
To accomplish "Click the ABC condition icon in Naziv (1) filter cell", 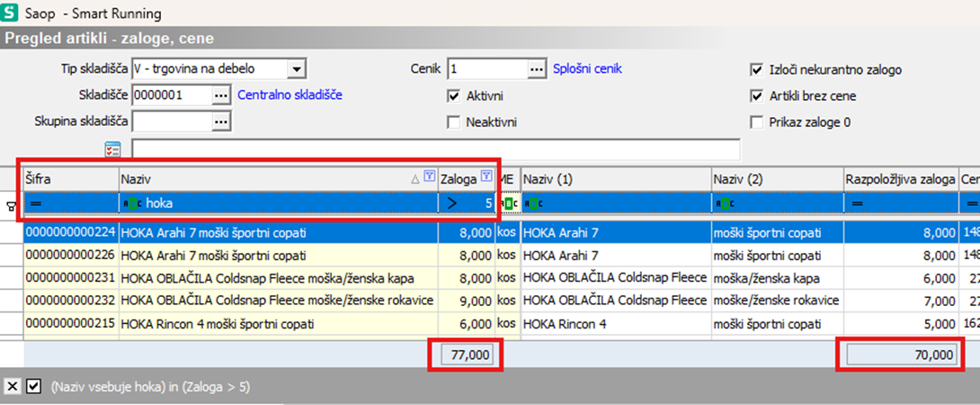I will pyautogui.click(x=536, y=203).
